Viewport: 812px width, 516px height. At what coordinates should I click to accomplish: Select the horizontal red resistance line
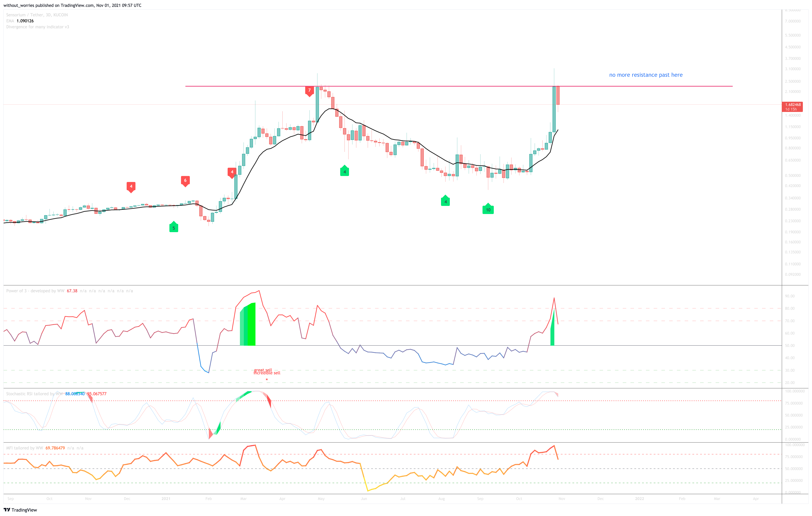[459, 86]
